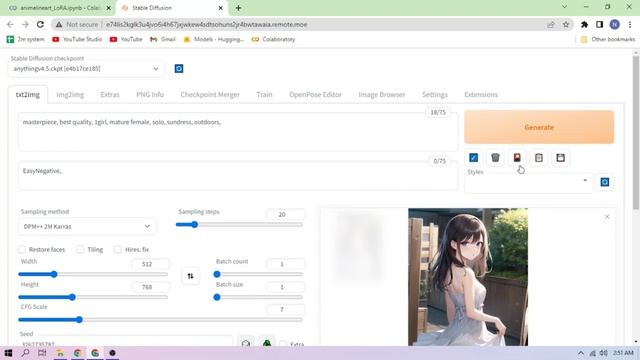Open the Checkpoint Merger tab
640x360 pixels.
point(210,94)
